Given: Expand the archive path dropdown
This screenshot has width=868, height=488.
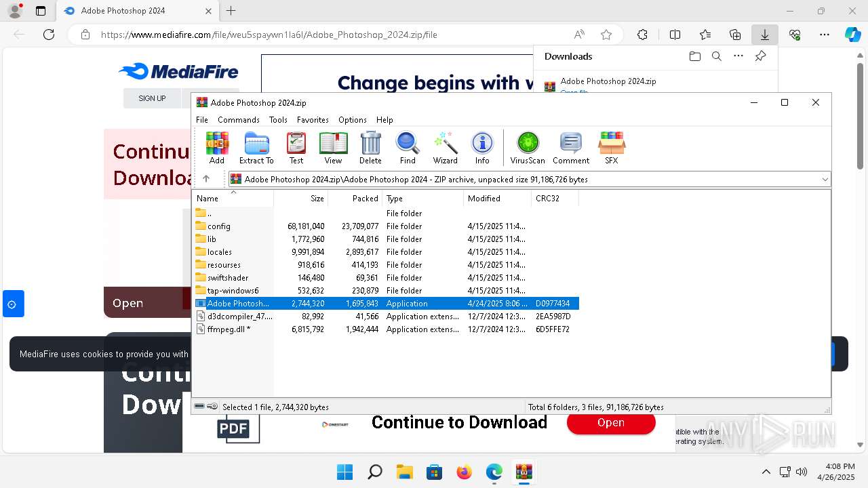Looking at the screenshot, I should click(x=825, y=180).
